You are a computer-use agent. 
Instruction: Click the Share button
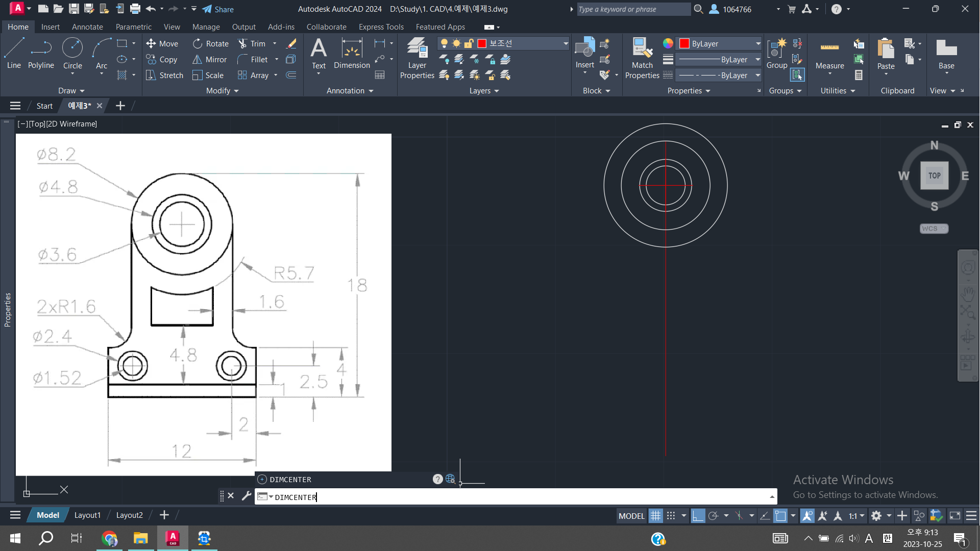coord(218,9)
